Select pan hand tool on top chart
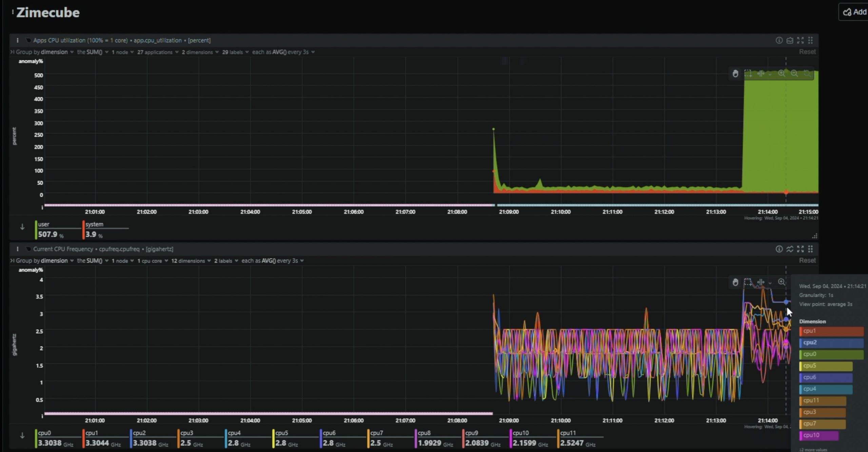 point(735,74)
